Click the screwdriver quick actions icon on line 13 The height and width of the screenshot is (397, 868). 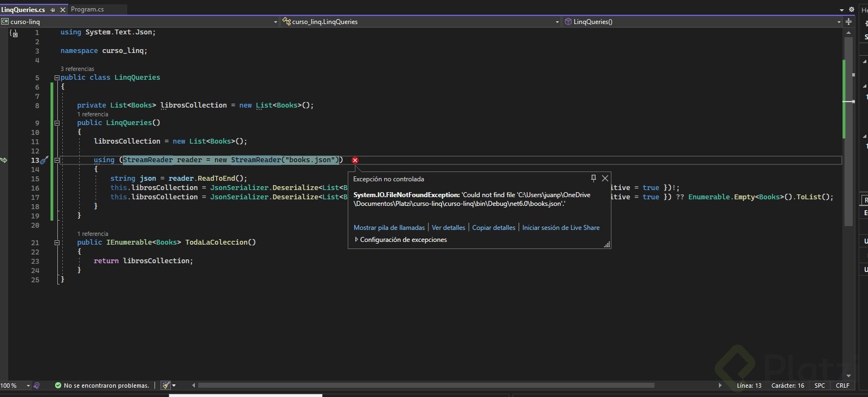point(45,160)
